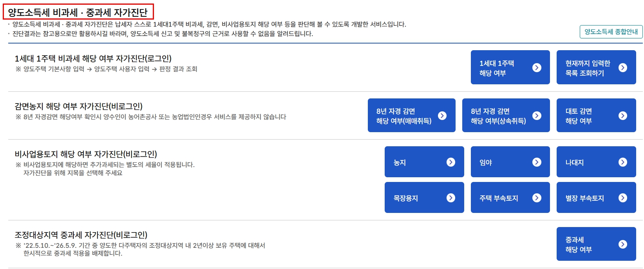Image resolution: width=644 pixels, height=269 pixels.
Task: Click arrow icon on 농지 button
Action: [x=451, y=162]
